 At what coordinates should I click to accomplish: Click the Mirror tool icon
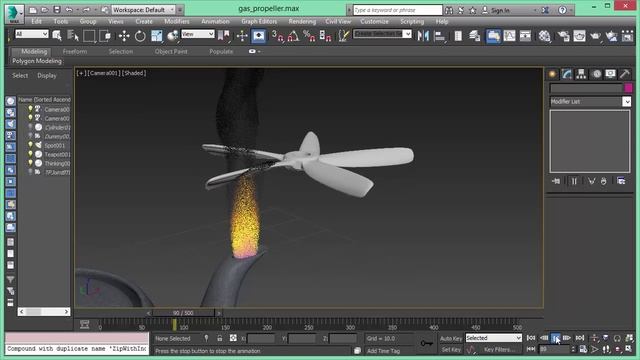point(423,36)
